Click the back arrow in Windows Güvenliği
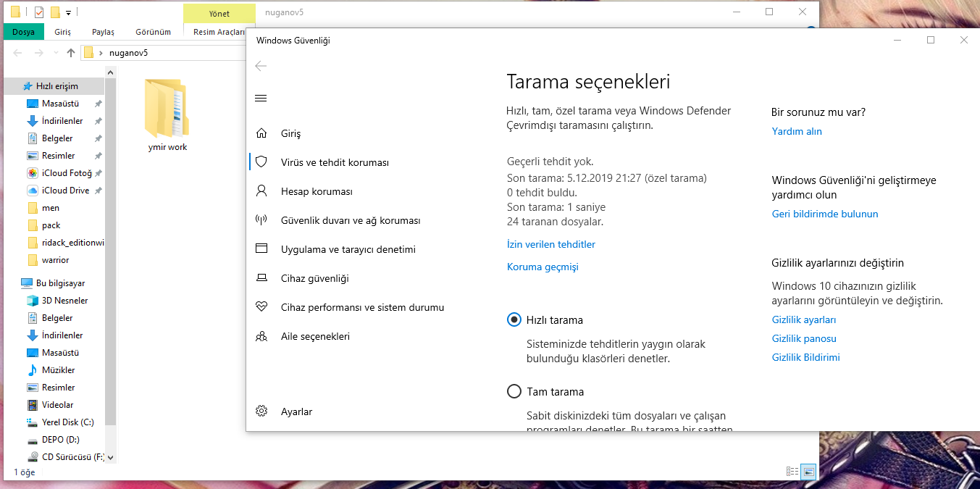The image size is (980, 489). [x=261, y=66]
